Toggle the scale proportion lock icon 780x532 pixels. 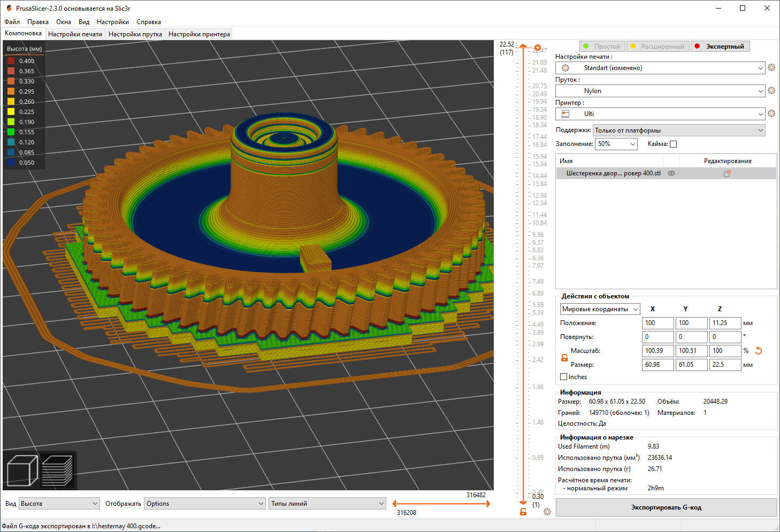click(x=564, y=358)
